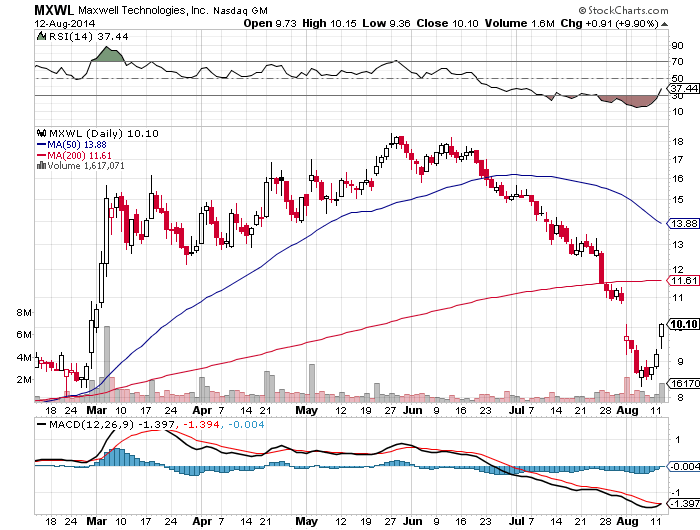Click the blue line swatch beside MA(50)
The height and width of the screenshot is (530, 700).
pos(42,145)
